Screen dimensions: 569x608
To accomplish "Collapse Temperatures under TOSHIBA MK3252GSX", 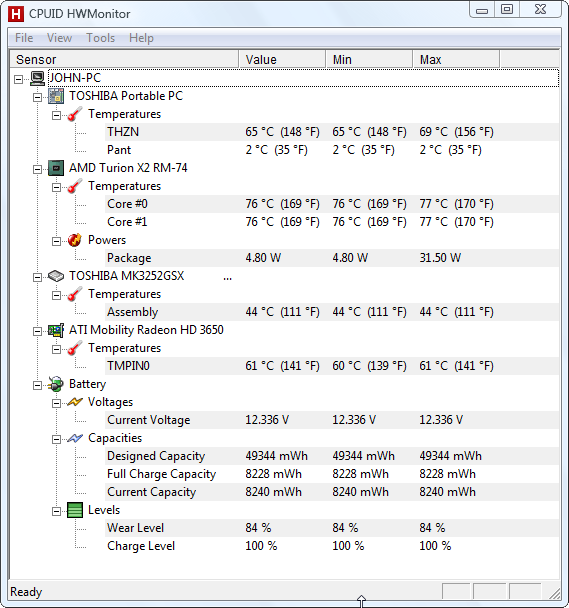I will [x=56, y=295].
